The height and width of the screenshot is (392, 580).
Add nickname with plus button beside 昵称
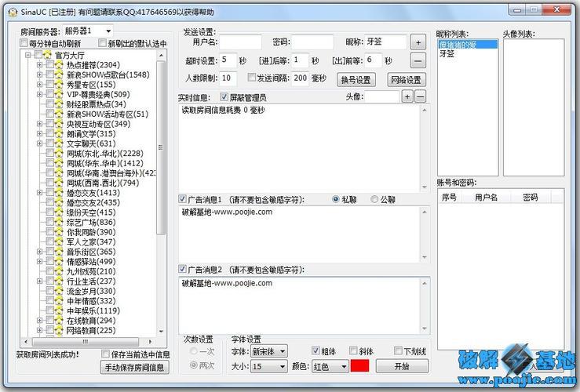coord(418,42)
